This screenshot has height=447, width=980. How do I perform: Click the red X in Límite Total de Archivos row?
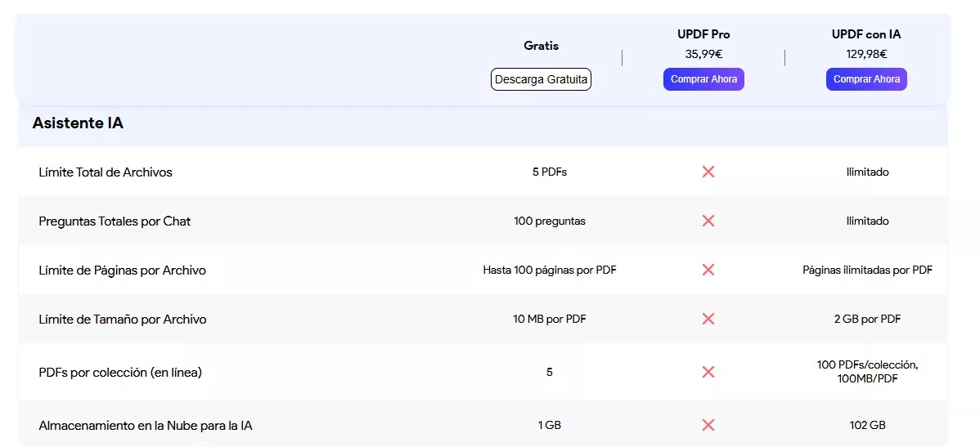coord(708,172)
